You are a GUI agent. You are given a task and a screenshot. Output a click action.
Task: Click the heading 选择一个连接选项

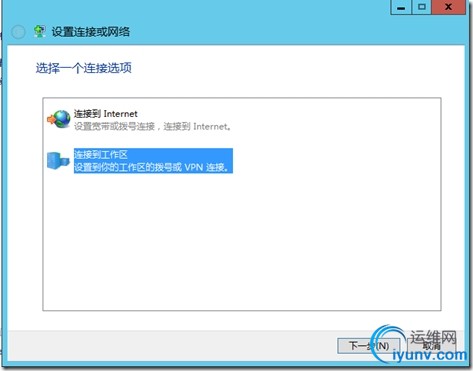click(84, 68)
